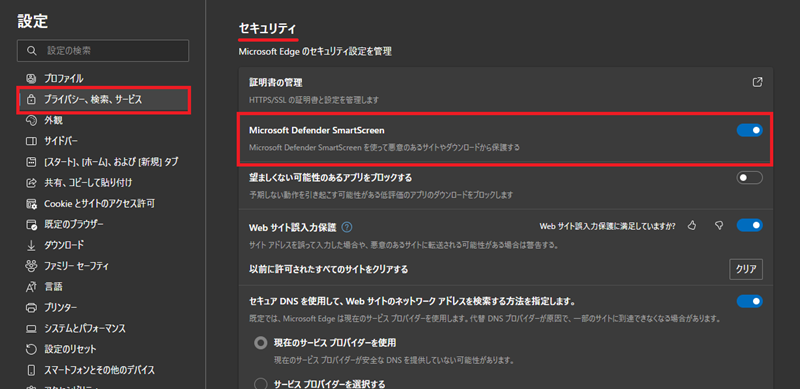Give thumbs down for Web サイト誤入力保護
The image size is (800, 389).
coord(719,225)
